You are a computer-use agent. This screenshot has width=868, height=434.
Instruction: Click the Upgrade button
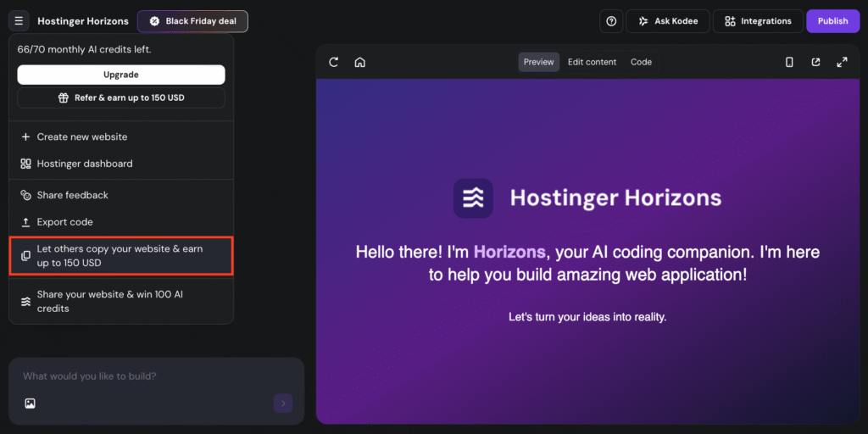(121, 75)
